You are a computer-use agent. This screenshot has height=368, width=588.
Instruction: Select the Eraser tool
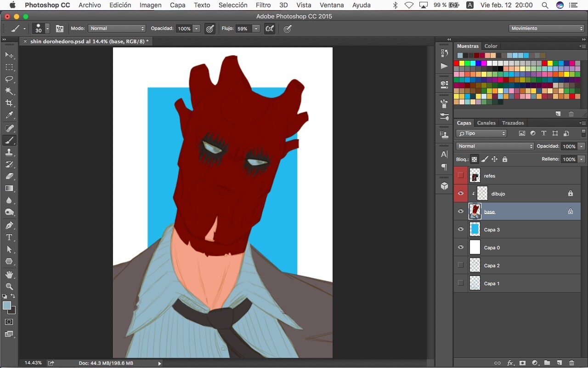[x=9, y=176]
